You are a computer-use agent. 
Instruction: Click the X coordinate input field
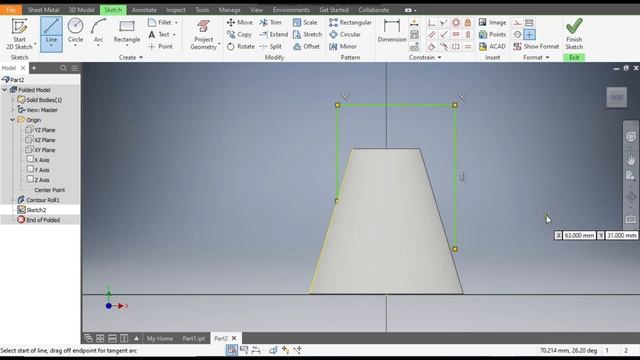click(579, 236)
